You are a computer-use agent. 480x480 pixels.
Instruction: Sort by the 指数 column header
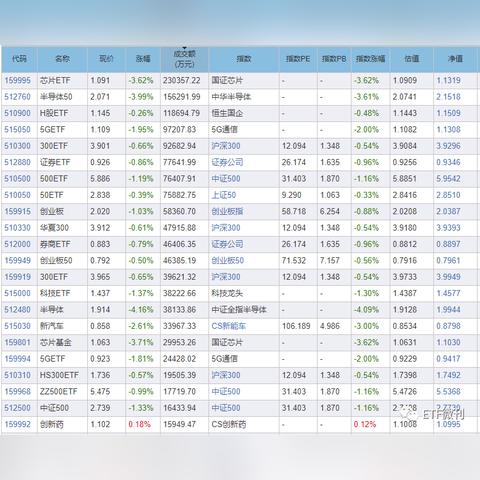[x=244, y=59]
